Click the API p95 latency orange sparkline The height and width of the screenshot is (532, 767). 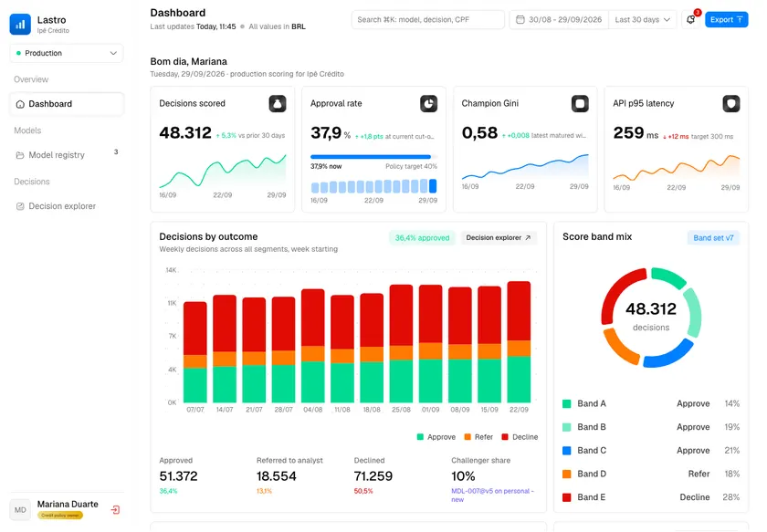pos(676,168)
